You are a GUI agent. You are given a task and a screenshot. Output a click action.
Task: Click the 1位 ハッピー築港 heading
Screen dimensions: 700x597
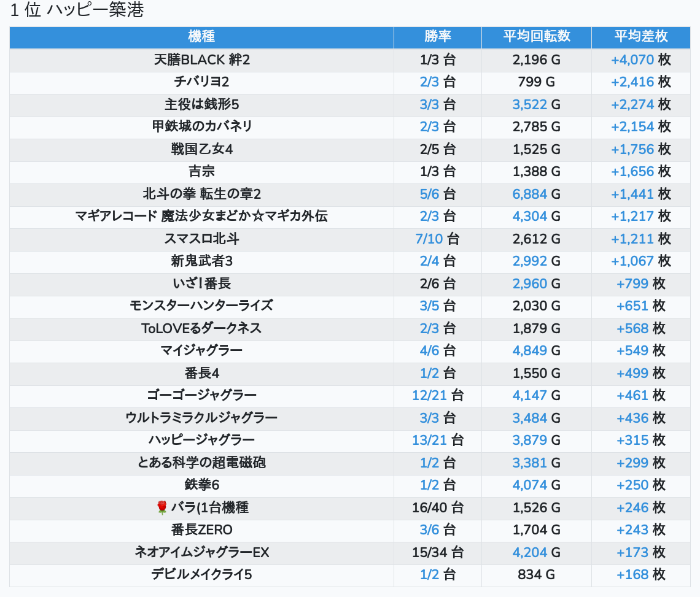point(77,11)
